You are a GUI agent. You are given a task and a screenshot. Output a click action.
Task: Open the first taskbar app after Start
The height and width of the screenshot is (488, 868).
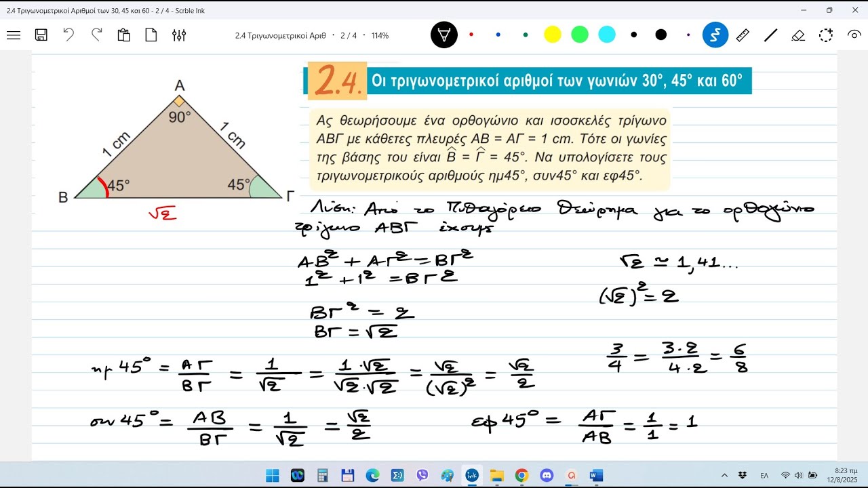[x=298, y=475]
